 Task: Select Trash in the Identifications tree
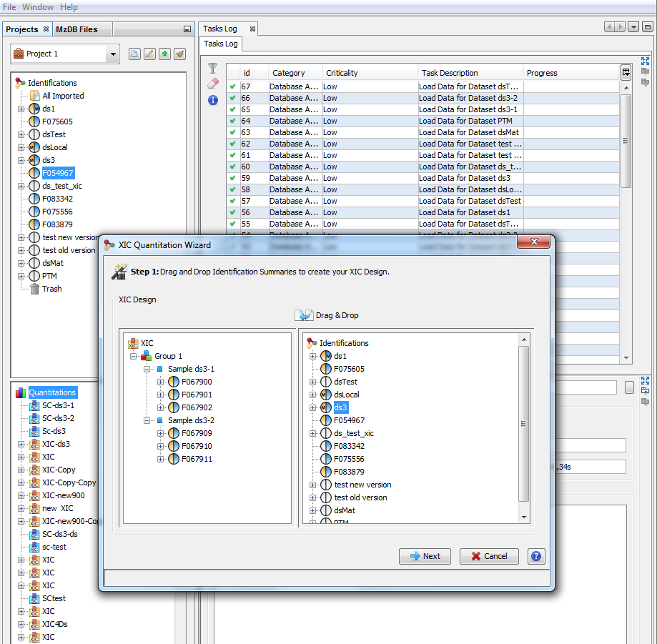point(51,289)
